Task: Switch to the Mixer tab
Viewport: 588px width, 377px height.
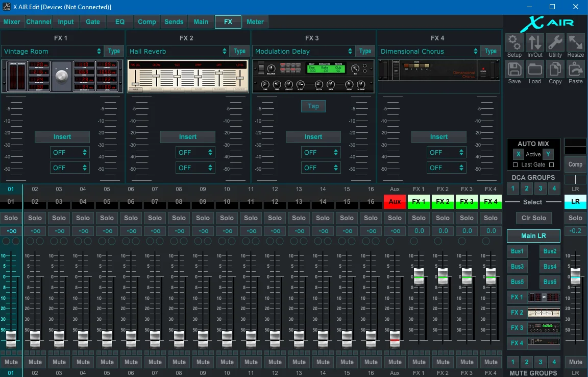Action: (12, 22)
